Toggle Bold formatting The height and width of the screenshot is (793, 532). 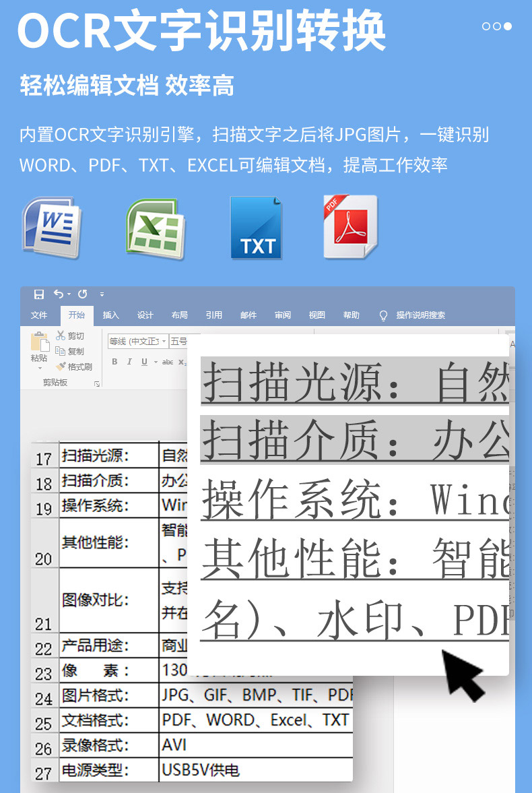[x=114, y=362]
